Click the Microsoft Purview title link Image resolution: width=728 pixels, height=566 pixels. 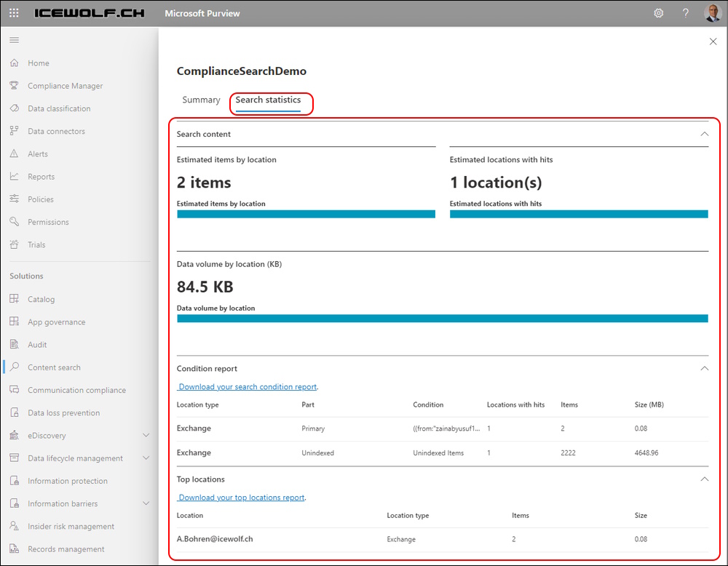202,13
